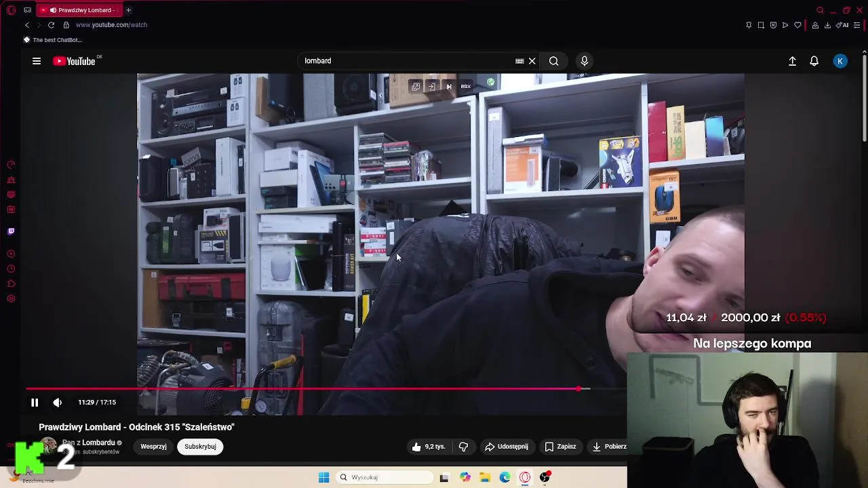Go to the YouTube home logo
This screenshot has width=868, height=488.
tap(74, 61)
